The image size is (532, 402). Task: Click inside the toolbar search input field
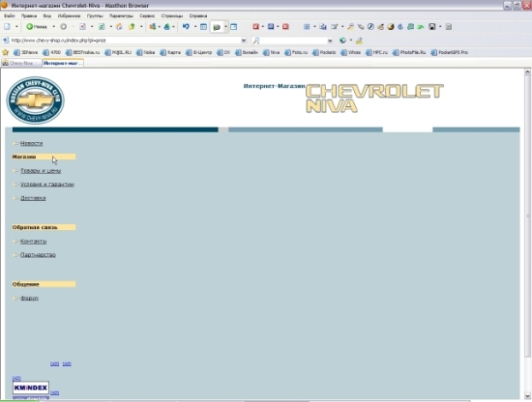coord(293,41)
